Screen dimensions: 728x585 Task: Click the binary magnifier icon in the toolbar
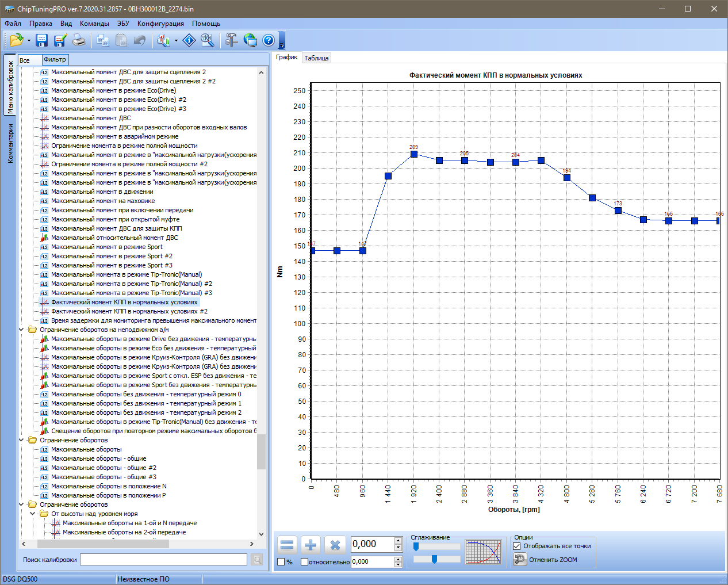point(208,40)
